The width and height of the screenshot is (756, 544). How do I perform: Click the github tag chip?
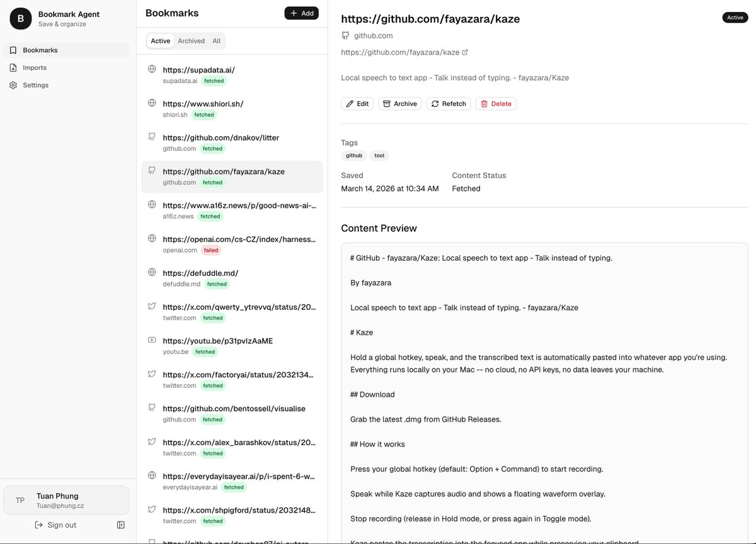pos(354,156)
